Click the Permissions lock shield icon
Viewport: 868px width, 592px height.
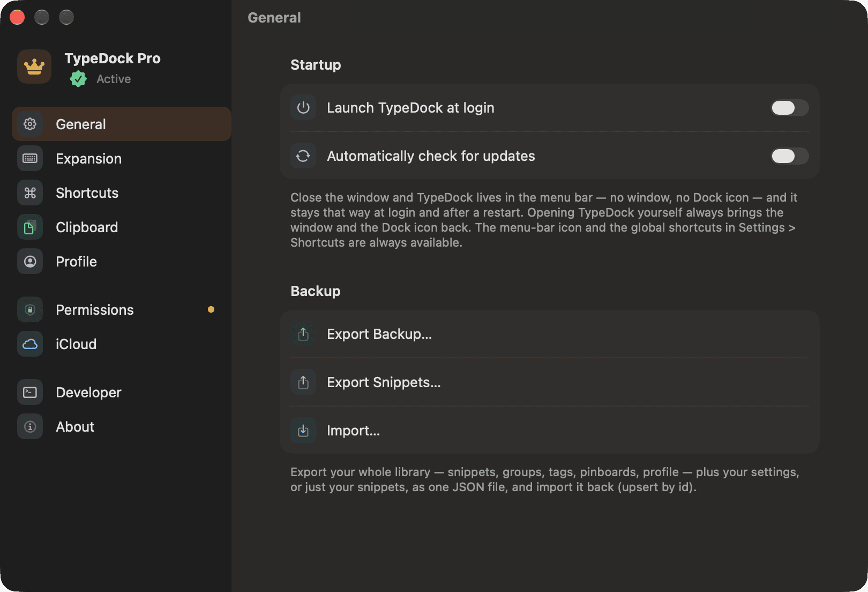pos(30,309)
